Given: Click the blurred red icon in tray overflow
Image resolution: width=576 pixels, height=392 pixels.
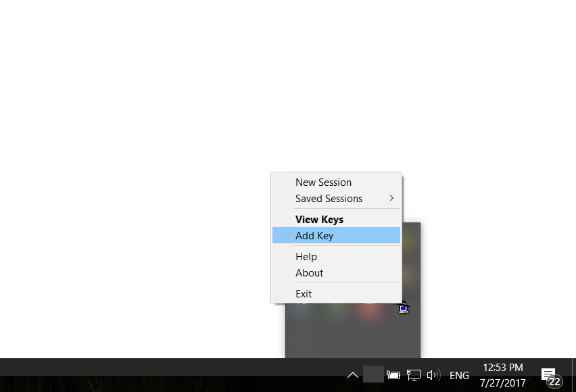Looking at the screenshot, I should [370, 310].
